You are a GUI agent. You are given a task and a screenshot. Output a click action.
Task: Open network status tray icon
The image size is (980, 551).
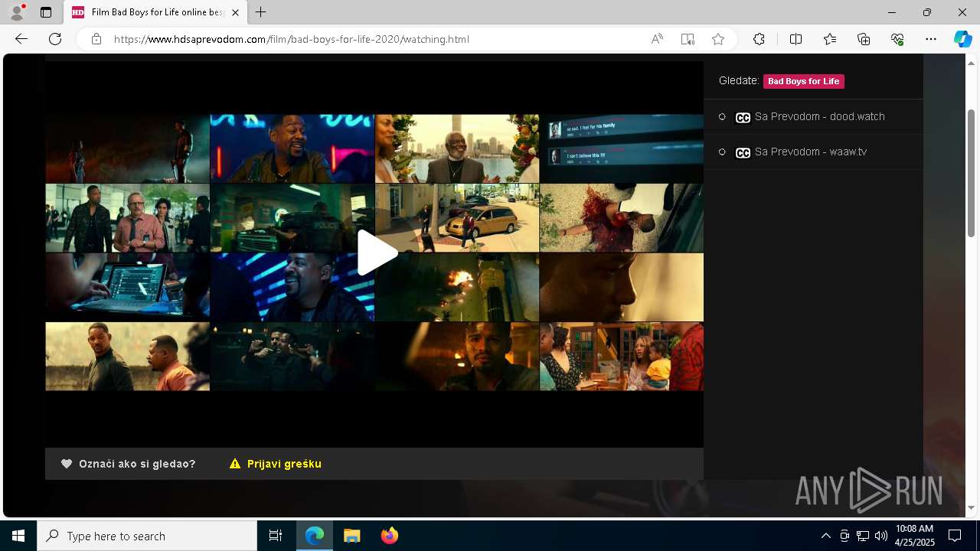863,536
